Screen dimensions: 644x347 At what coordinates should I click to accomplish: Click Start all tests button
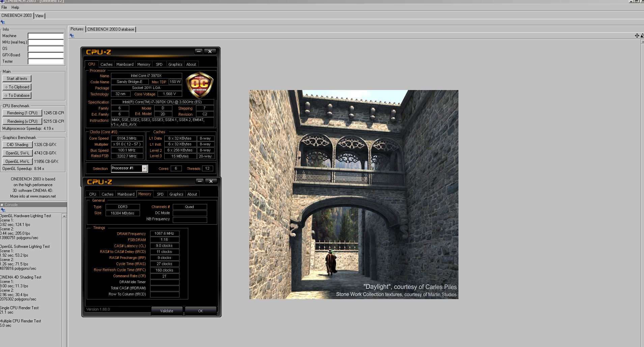point(17,79)
